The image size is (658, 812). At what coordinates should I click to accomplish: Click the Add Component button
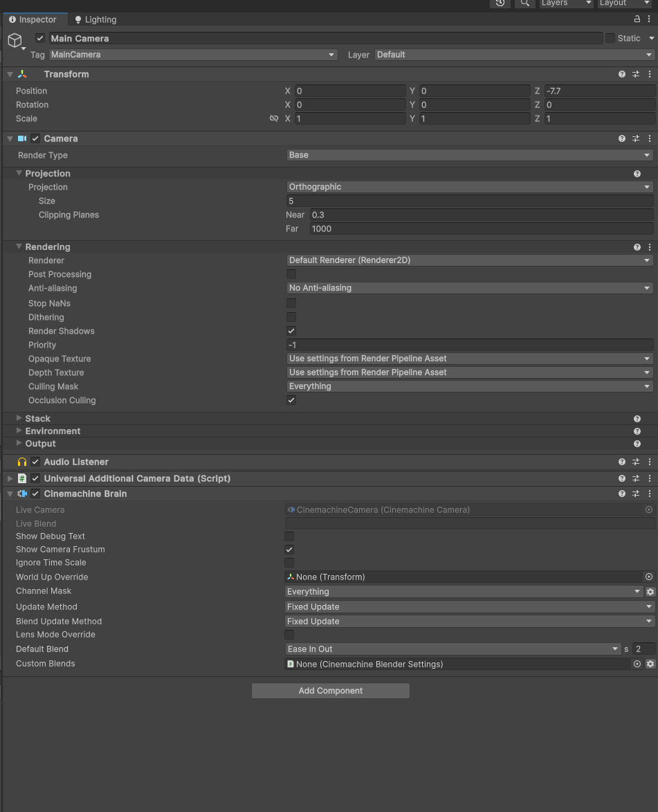pyautogui.click(x=330, y=690)
